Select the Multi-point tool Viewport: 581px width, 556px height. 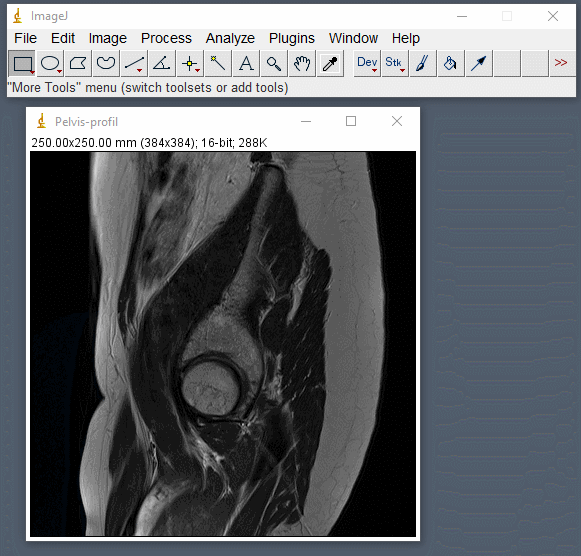click(x=190, y=64)
